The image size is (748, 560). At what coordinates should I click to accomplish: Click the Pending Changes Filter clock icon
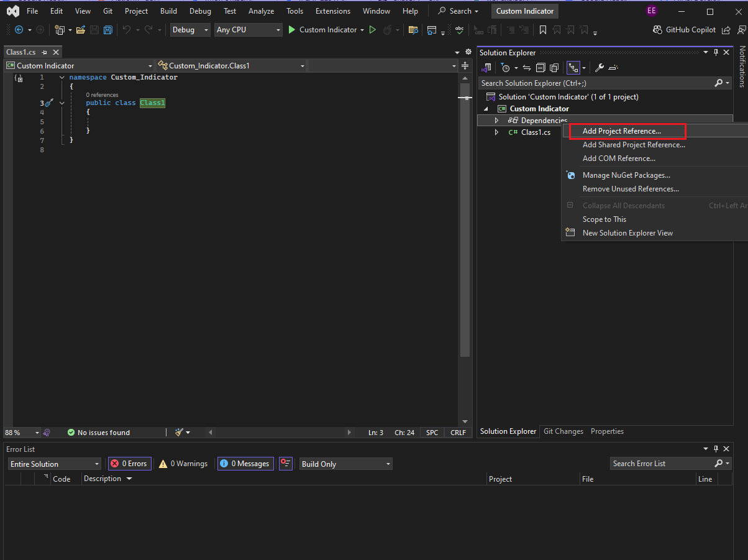(506, 68)
